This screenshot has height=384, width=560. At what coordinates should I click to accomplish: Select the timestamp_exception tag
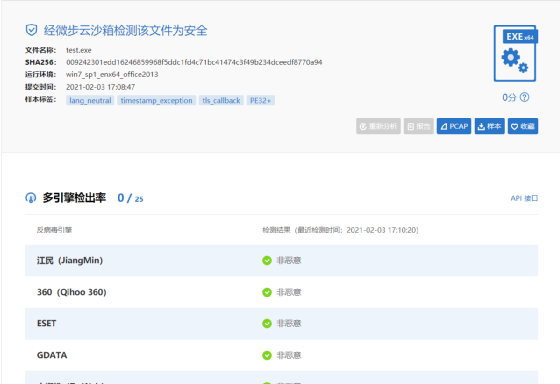click(x=156, y=100)
